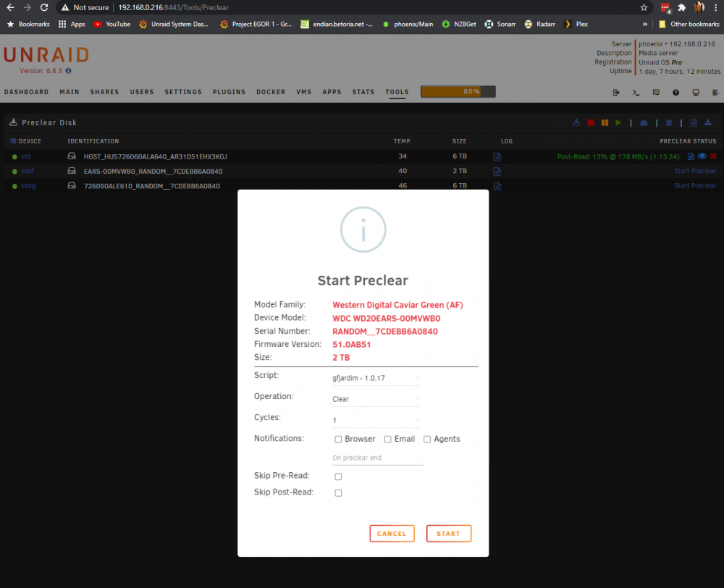Open the Operation dropdown showing Clear
This screenshot has height=588, width=724.
coord(376,399)
